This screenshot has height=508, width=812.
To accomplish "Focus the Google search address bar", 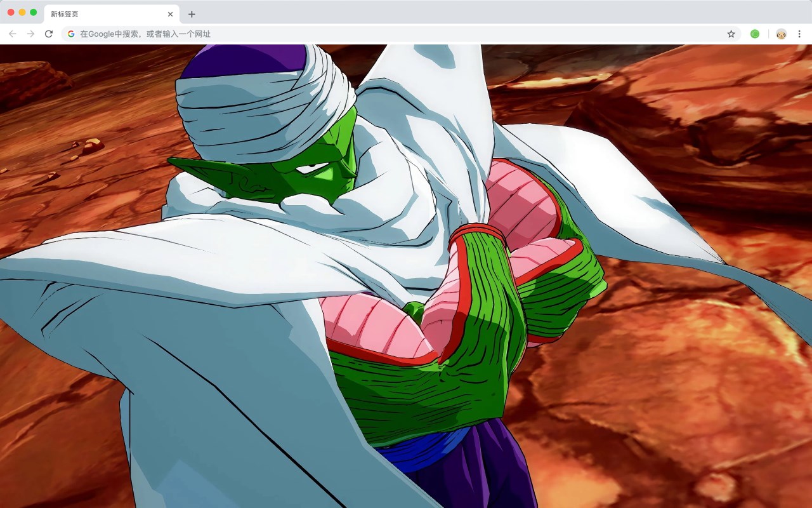I will click(400, 34).
